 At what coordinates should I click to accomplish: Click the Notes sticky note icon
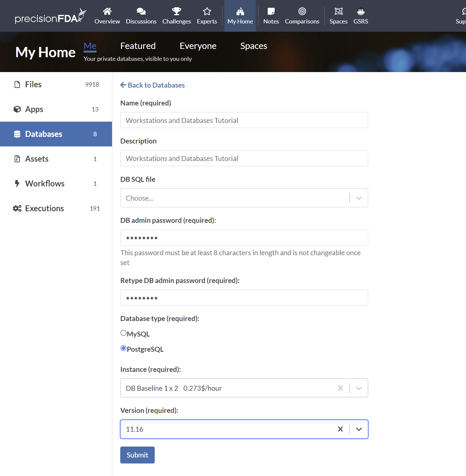click(x=271, y=12)
